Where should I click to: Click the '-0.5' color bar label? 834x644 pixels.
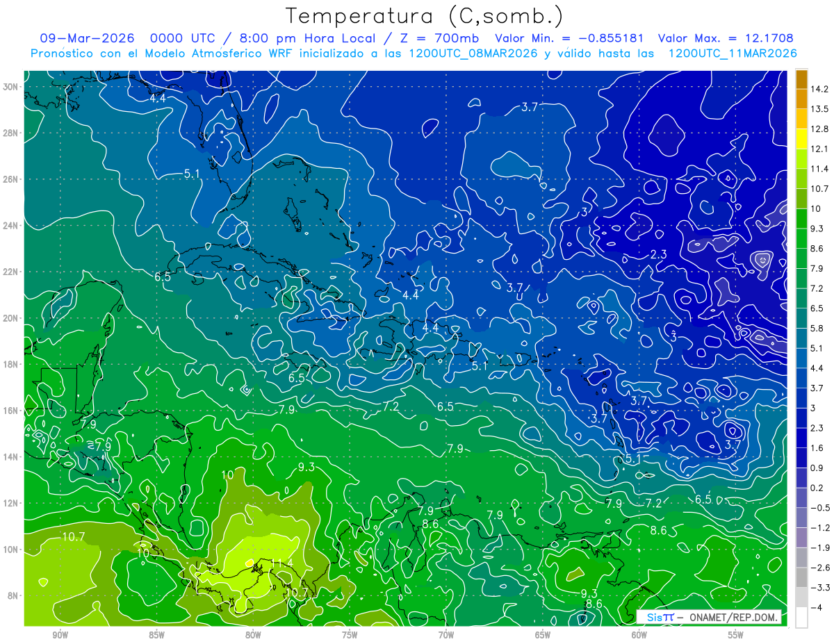coord(819,508)
